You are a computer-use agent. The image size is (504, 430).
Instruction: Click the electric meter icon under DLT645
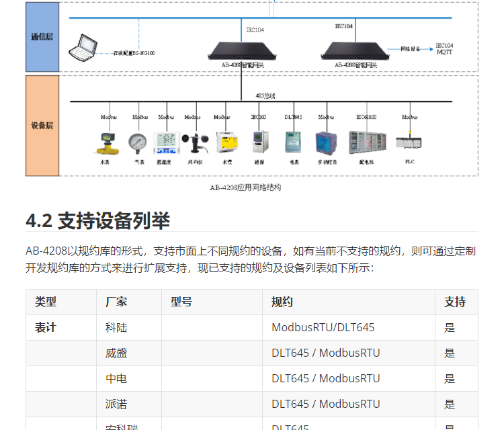click(293, 142)
